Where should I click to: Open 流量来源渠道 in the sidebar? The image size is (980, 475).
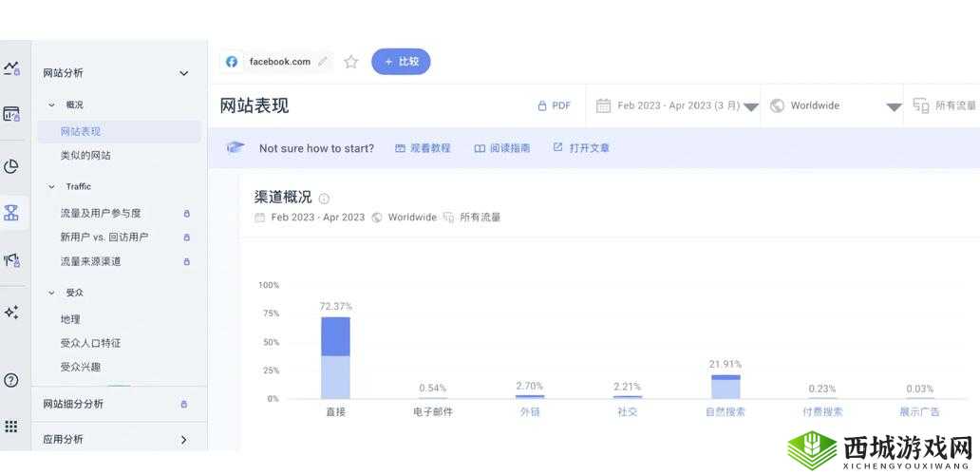click(91, 261)
